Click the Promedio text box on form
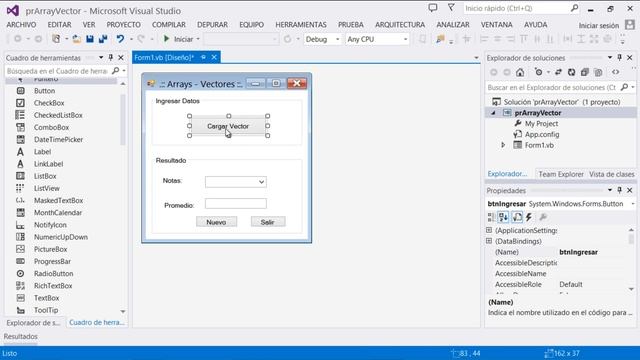The image size is (640, 360). point(236,203)
